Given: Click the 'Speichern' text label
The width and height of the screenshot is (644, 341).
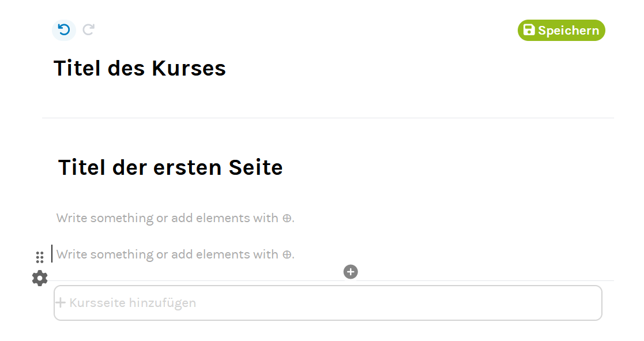Looking at the screenshot, I should tap(568, 31).
